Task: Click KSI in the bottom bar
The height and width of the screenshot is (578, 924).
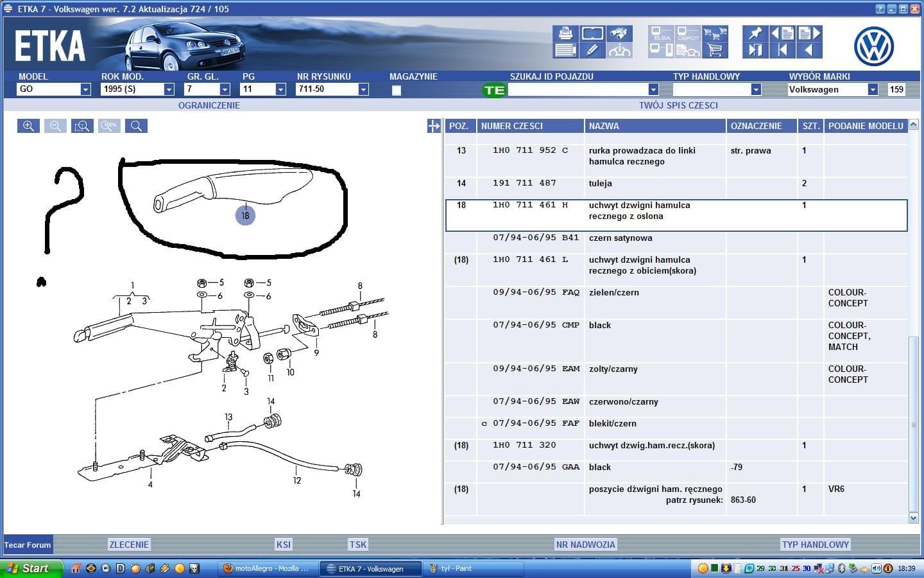Action: point(284,545)
